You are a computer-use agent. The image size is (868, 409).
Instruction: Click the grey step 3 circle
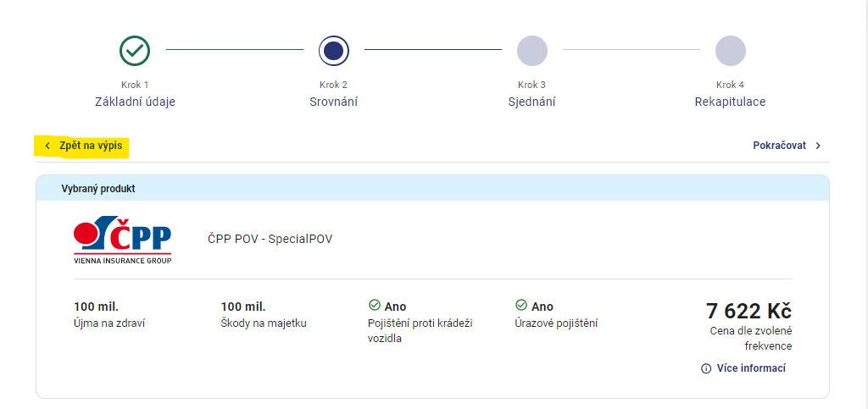coord(532,50)
